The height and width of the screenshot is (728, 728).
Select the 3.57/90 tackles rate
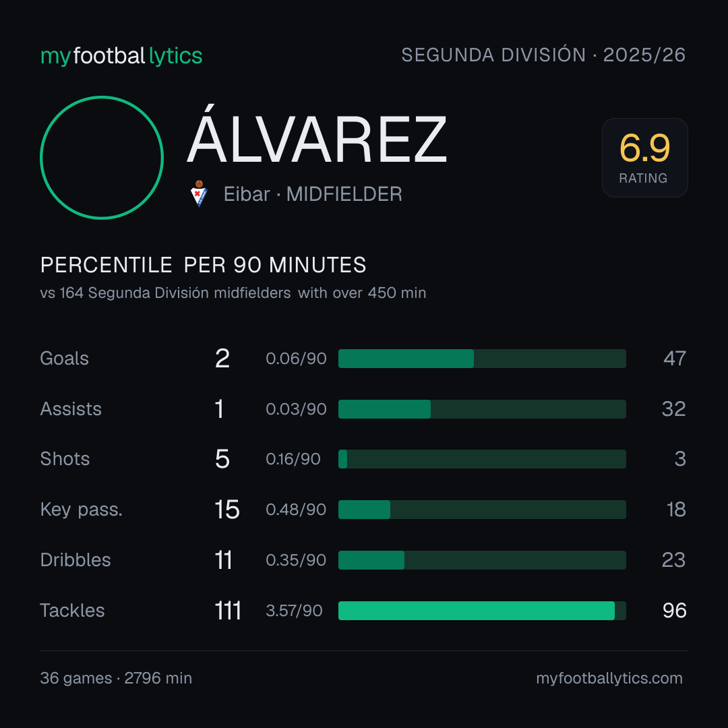(x=294, y=611)
